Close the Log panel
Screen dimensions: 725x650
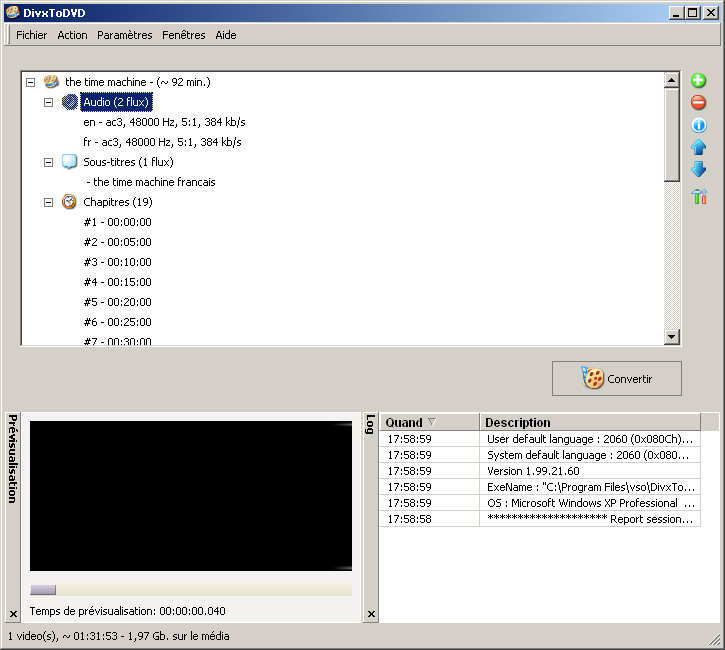click(371, 614)
